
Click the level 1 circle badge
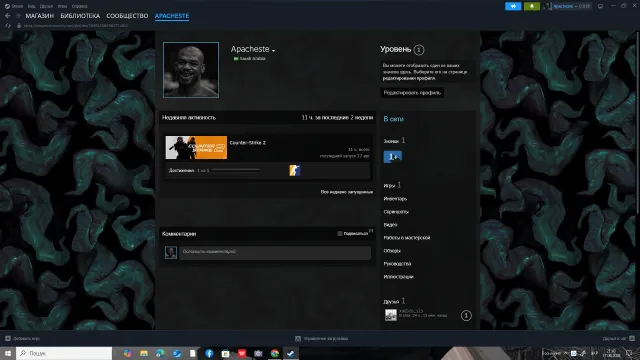(x=418, y=50)
